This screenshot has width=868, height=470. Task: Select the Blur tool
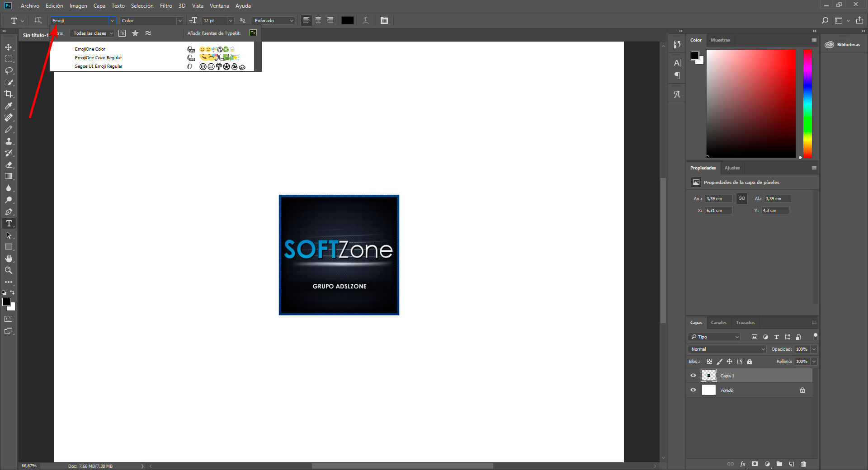pos(9,188)
